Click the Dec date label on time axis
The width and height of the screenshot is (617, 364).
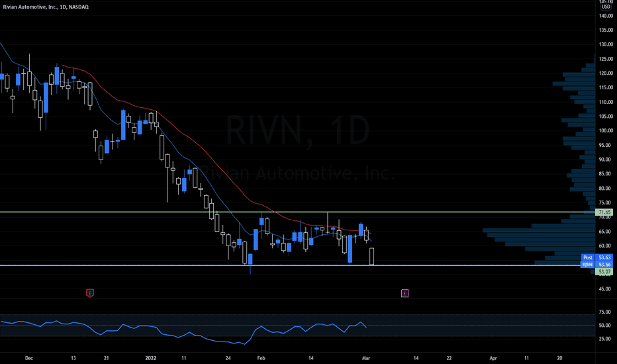29,358
